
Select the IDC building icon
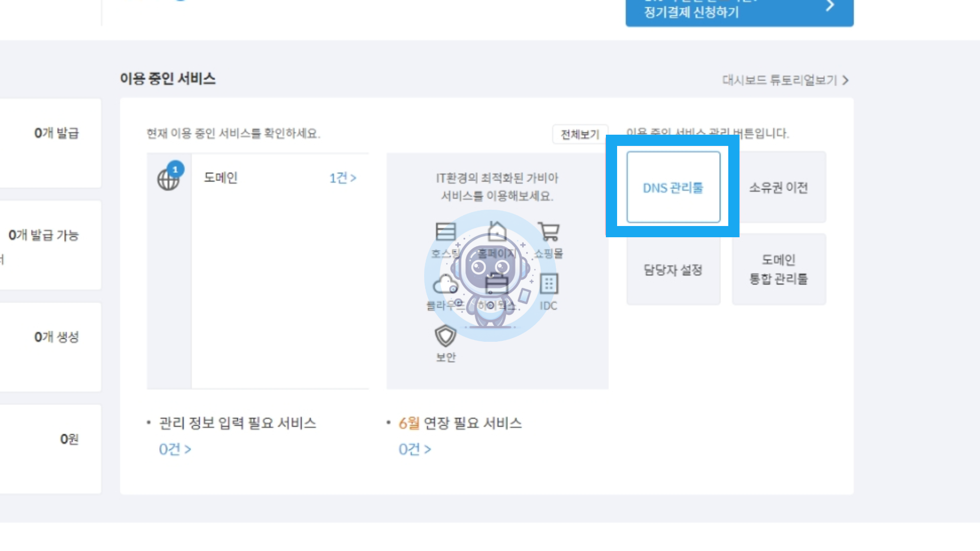(x=549, y=284)
